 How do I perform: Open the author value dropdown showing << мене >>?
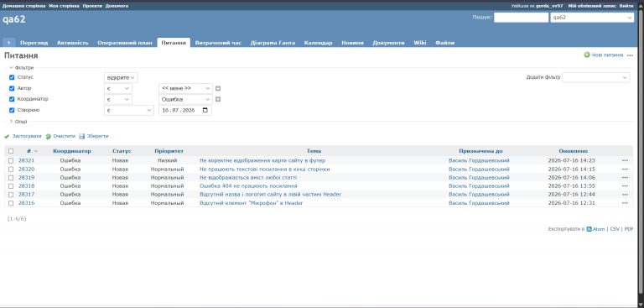185,88
